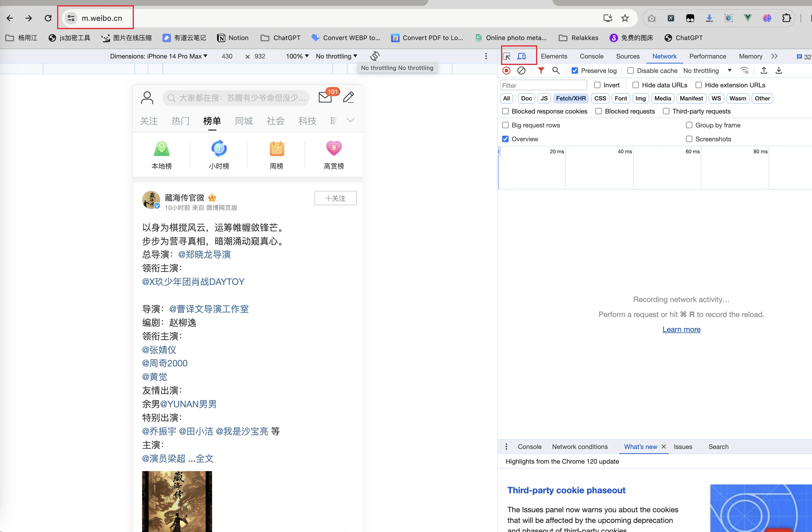Viewport: 812px width, 532px height.
Task: Switch to the Console tab
Action: [x=591, y=56]
